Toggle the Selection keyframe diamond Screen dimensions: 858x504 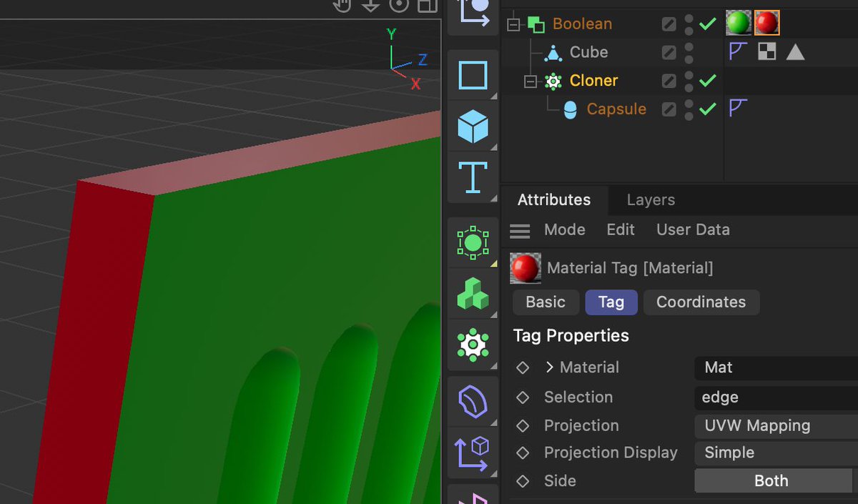click(x=523, y=397)
